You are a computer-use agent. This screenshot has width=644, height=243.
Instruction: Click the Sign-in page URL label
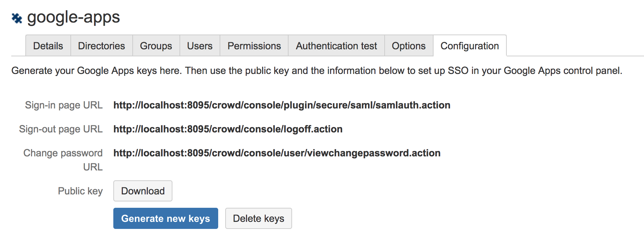click(64, 105)
